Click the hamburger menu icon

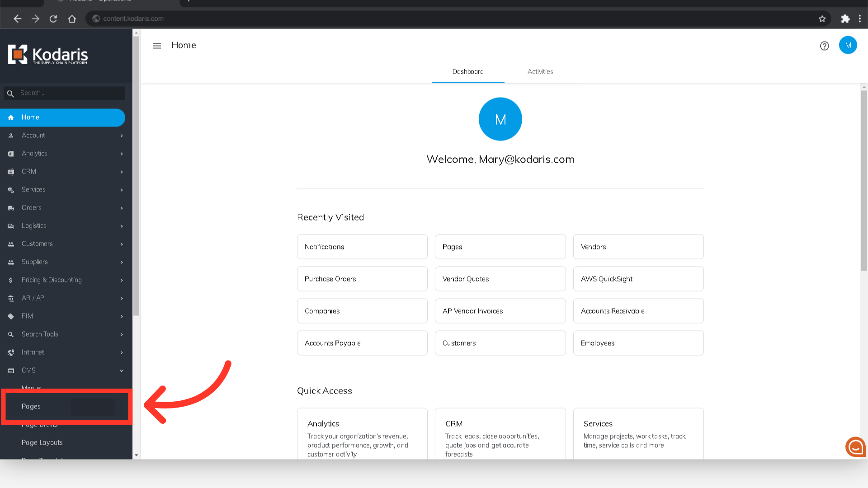[x=157, y=46]
